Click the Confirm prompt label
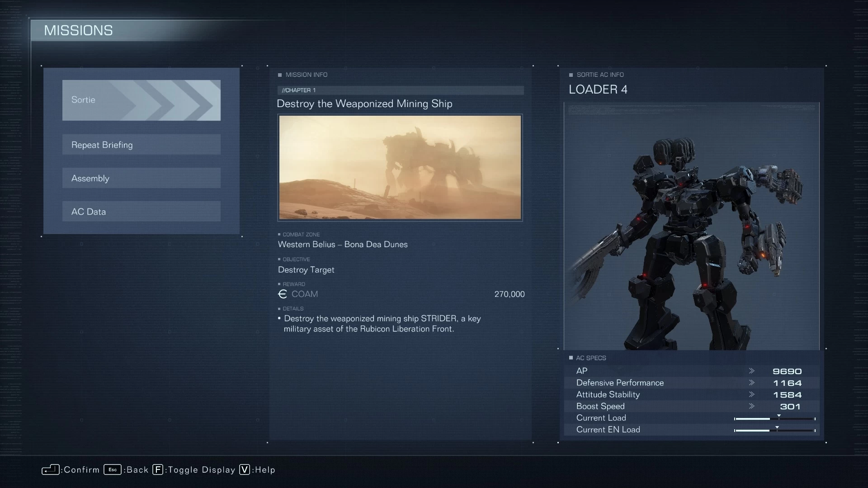This screenshot has width=868, height=488. (82, 470)
